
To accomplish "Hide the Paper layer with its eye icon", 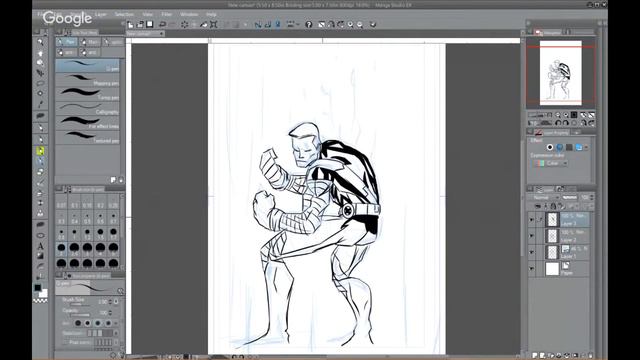I will (x=531, y=269).
